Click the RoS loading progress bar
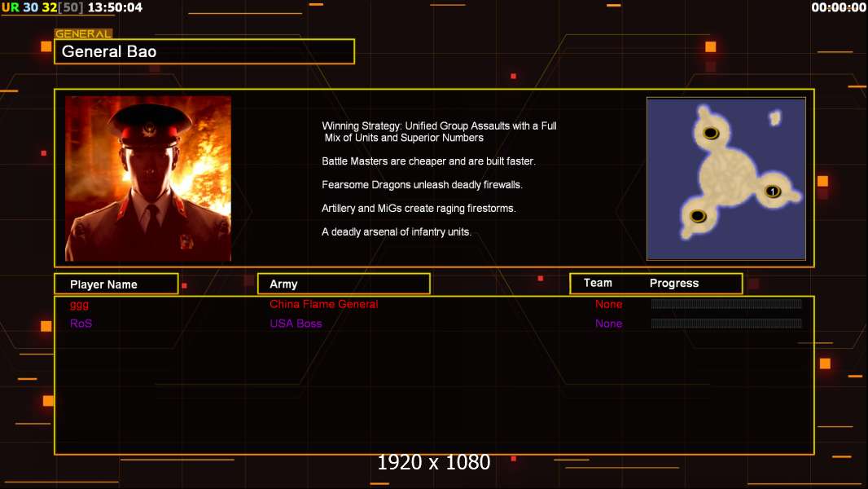 click(x=726, y=323)
